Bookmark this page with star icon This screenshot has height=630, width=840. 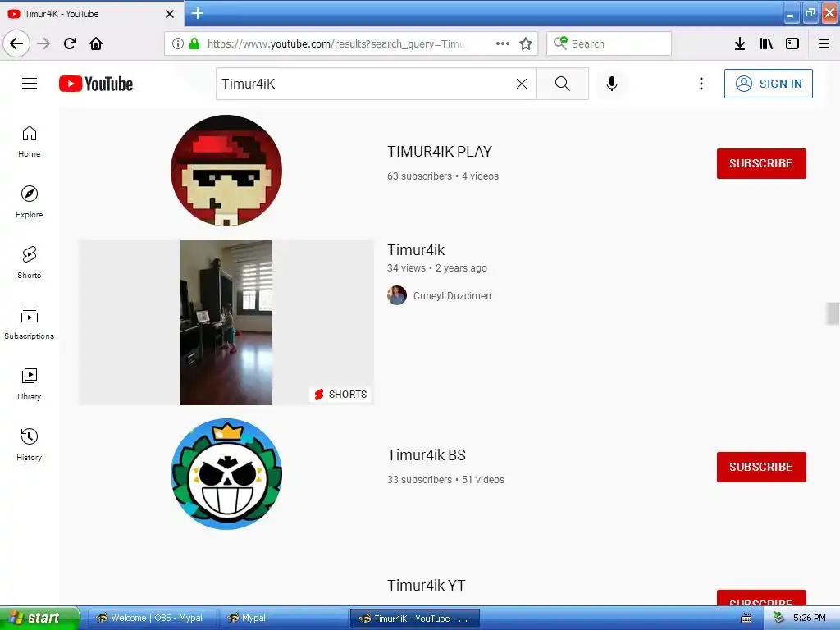[x=526, y=43]
